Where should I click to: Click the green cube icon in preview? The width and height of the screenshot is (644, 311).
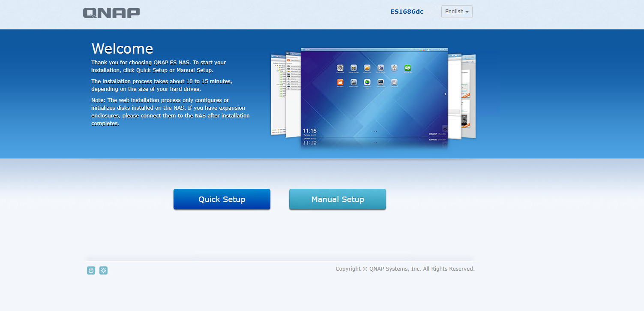[367, 82]
